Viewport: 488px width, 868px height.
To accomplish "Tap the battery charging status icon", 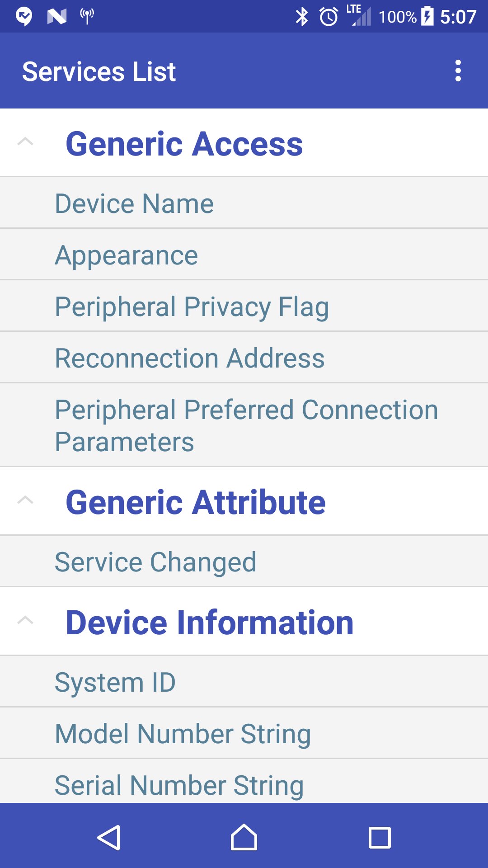I will click(x=427, y=17).
